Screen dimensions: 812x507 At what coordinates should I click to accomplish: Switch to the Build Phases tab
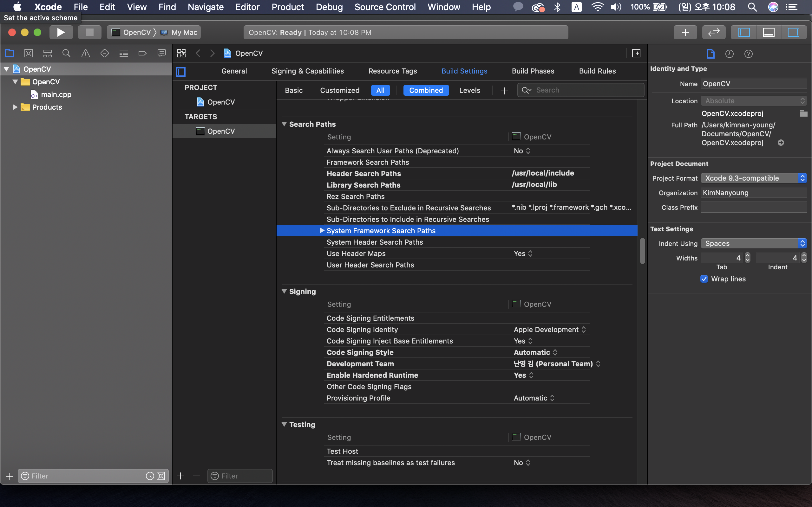[x=533, y=71]
